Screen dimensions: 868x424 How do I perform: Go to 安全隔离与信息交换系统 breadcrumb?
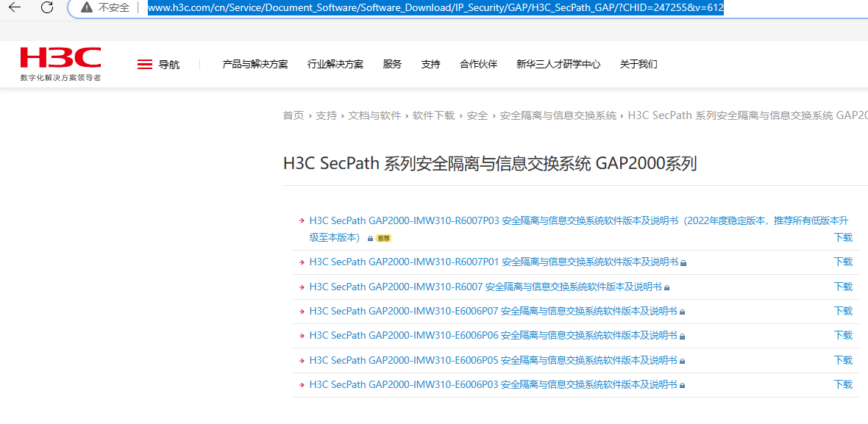pyautogui.click(x=558, y=115)
